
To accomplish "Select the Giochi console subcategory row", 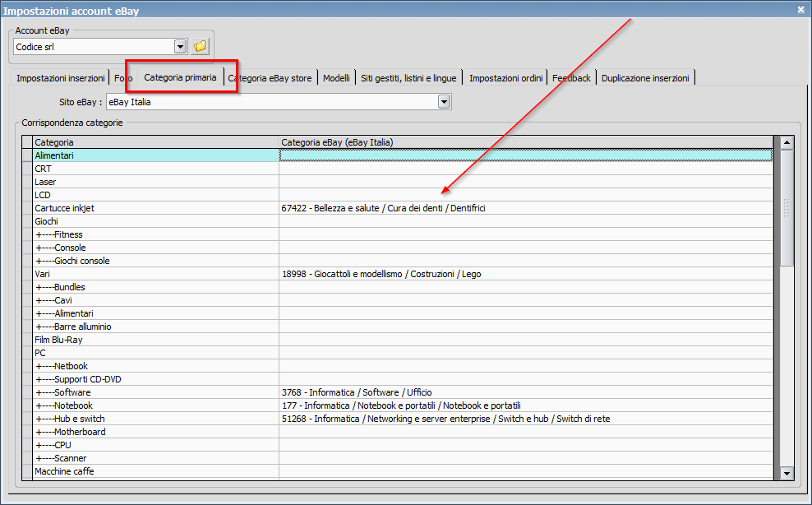I will tap(156, 261).
